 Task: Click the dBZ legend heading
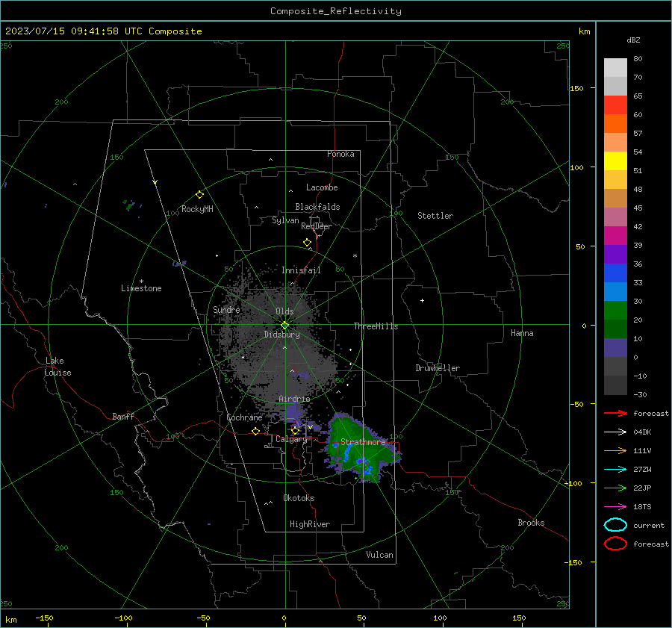[633, 40]
